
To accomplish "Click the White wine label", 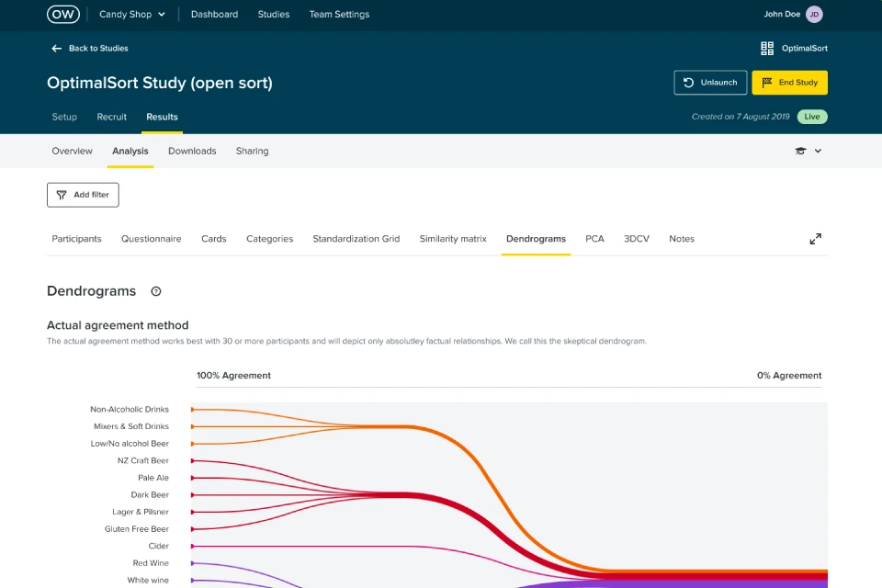I will click(148, 580).
